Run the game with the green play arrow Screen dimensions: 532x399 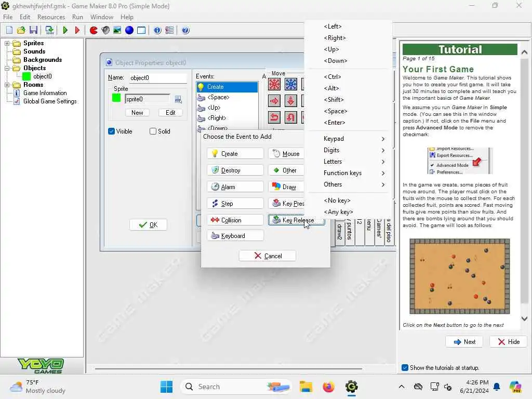65,30
